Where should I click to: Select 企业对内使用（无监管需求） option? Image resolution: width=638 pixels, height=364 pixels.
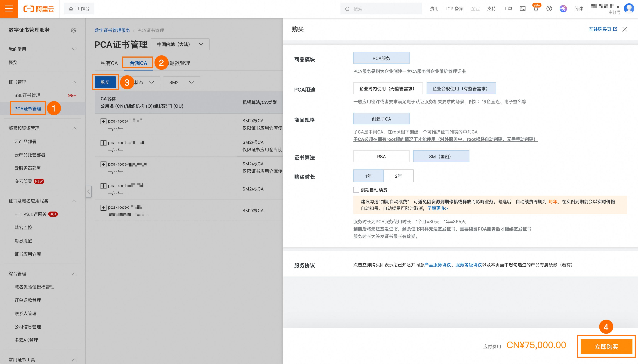coord(388,88)
